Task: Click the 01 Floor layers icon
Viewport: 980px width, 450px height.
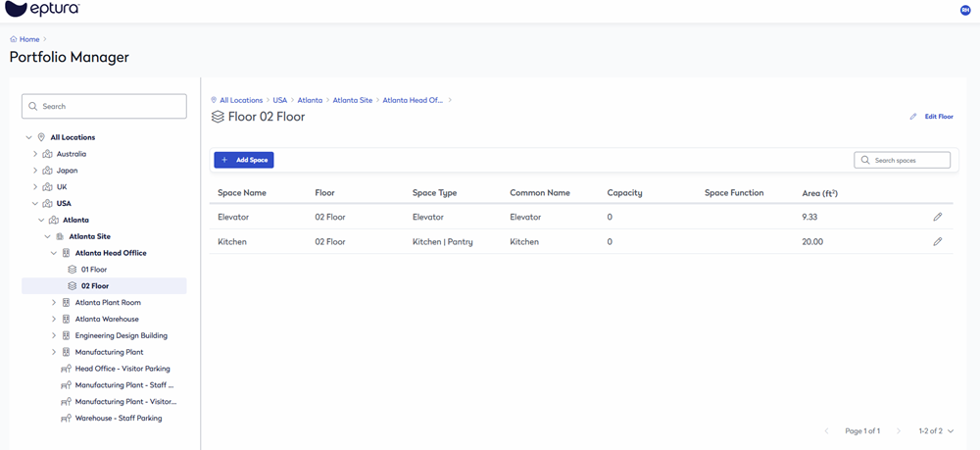Action: coord(72,270)
